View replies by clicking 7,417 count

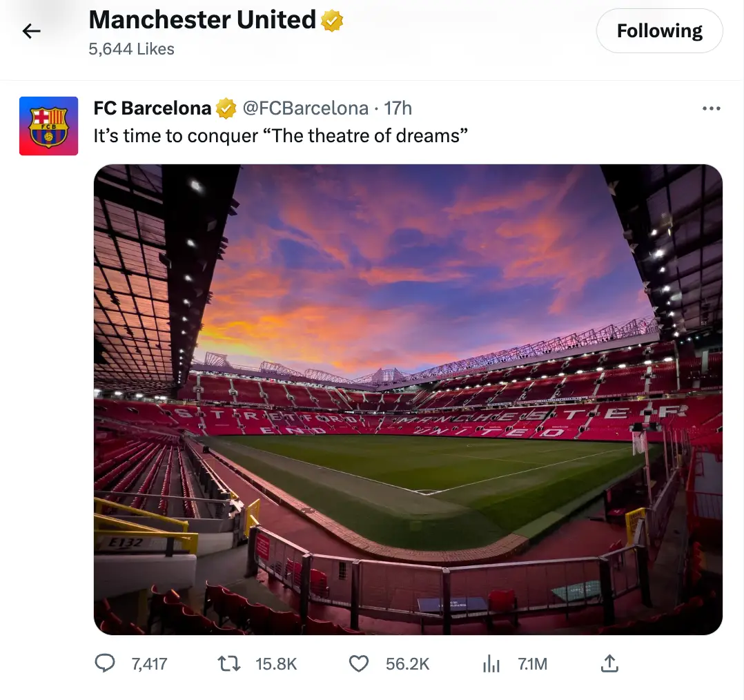tap(150, 663)
